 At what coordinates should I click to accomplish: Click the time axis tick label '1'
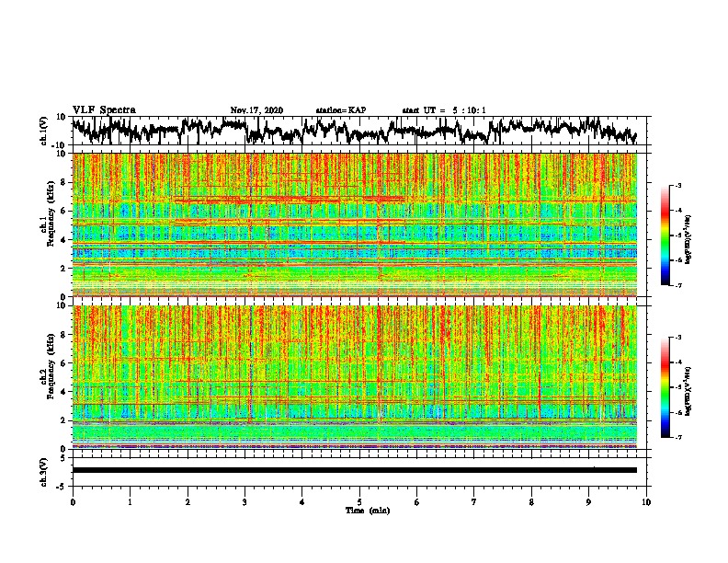(x=130, y=502)
